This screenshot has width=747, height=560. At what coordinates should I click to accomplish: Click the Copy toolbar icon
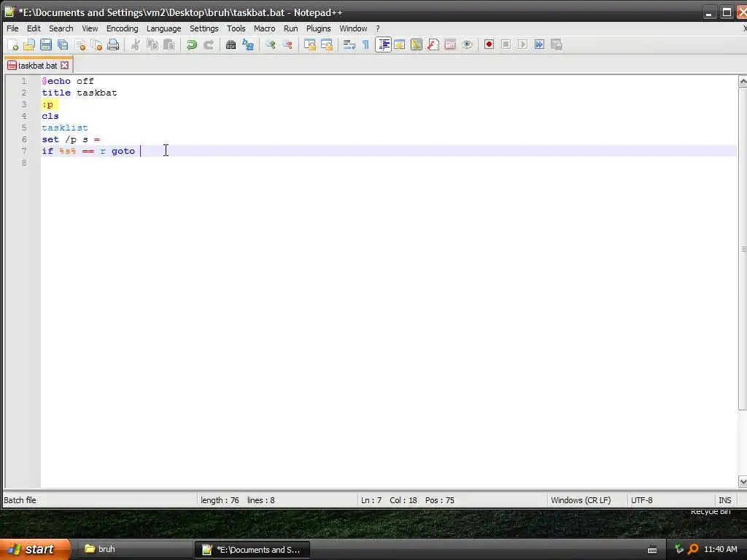pyautogui.click(x=152, y=44)
